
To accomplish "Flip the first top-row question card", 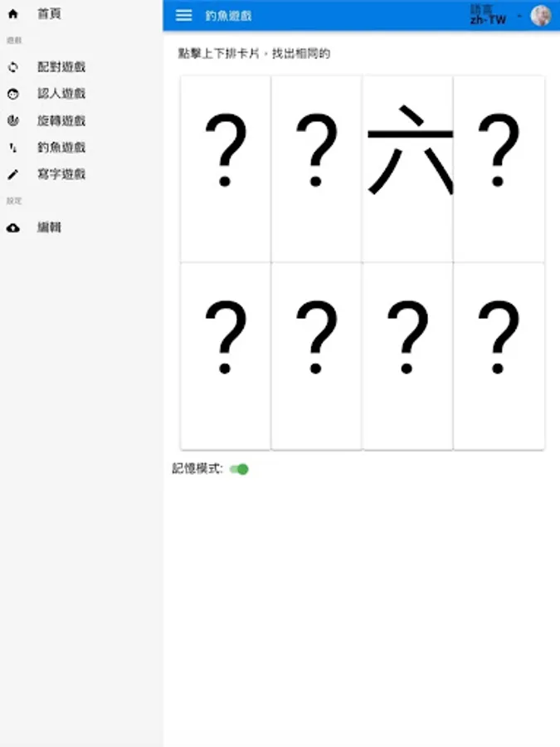I will point(226,168).
